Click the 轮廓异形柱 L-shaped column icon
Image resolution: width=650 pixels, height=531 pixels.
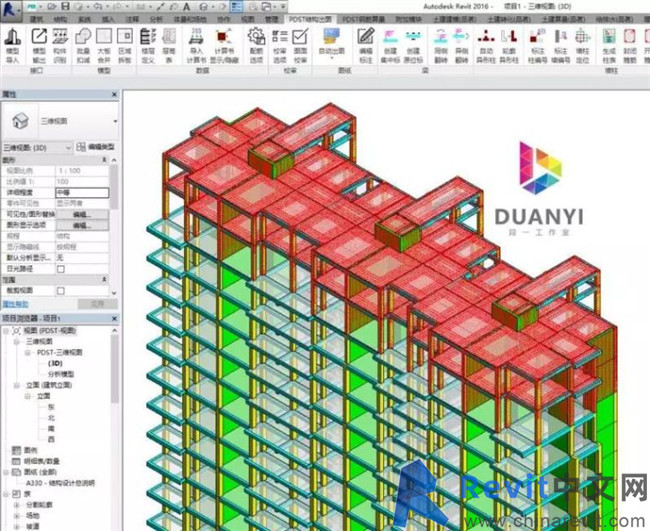coord(508,36)
